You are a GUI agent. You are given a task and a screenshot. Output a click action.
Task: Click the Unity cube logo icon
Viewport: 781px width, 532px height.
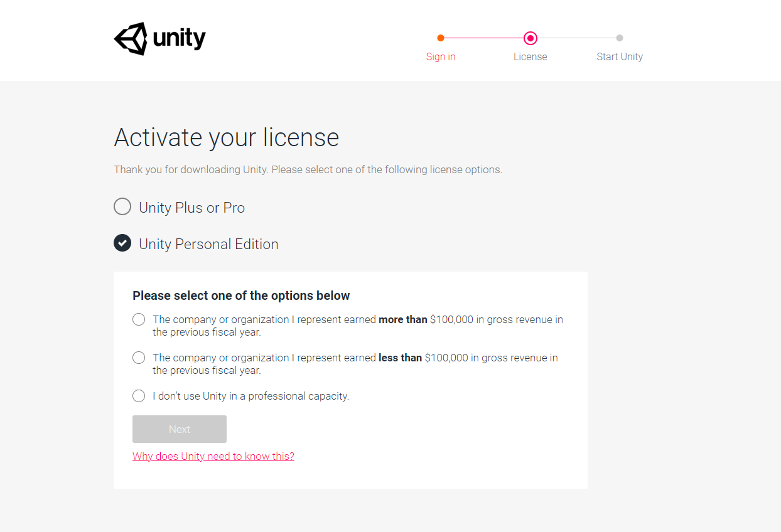pyautogui.click(x=131, y=39)
